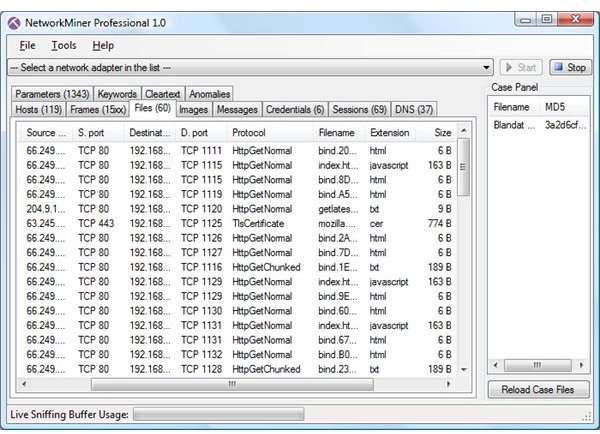
Task: Click the Stop capture button
Action: tap(571, 68)
